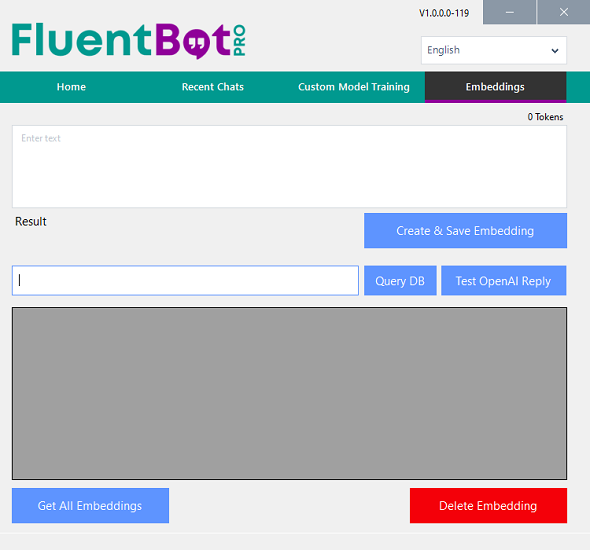
Task: Open the Home tab
Action: pyautogui.click(x=71, y=87)
